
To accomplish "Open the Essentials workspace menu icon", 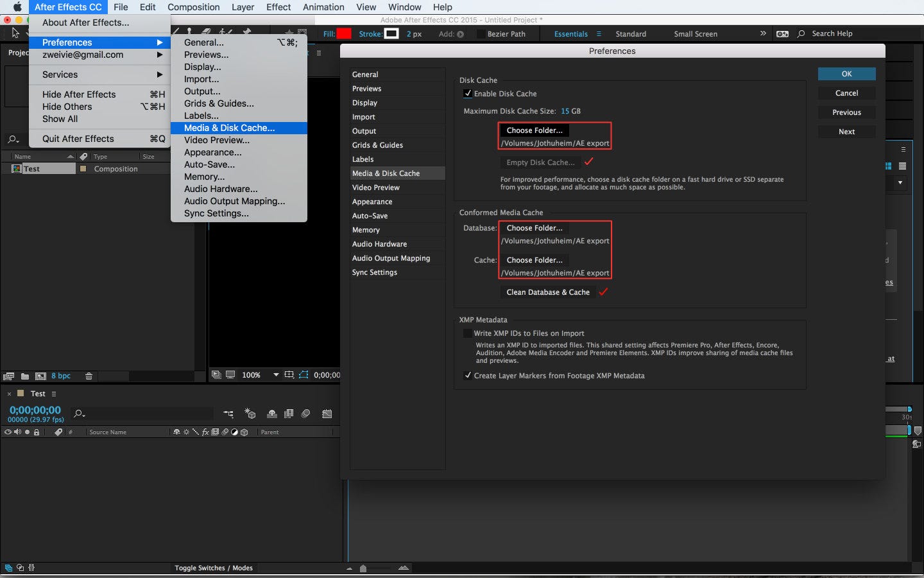I will 599,34.
